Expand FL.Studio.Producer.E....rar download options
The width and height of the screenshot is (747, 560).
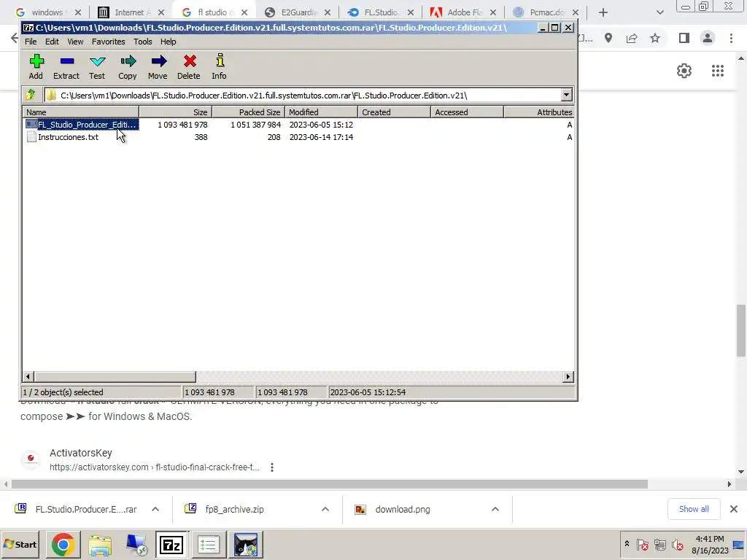[x=155, y=509]
